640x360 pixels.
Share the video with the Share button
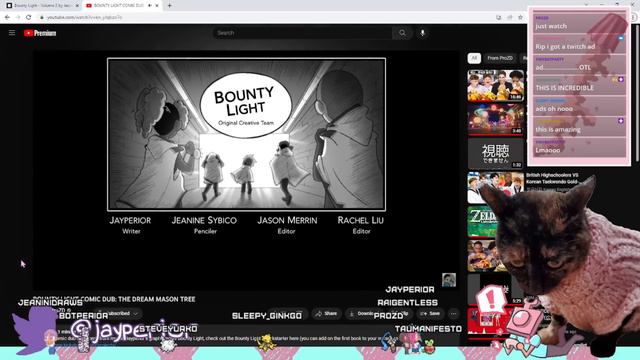[326, 313]
